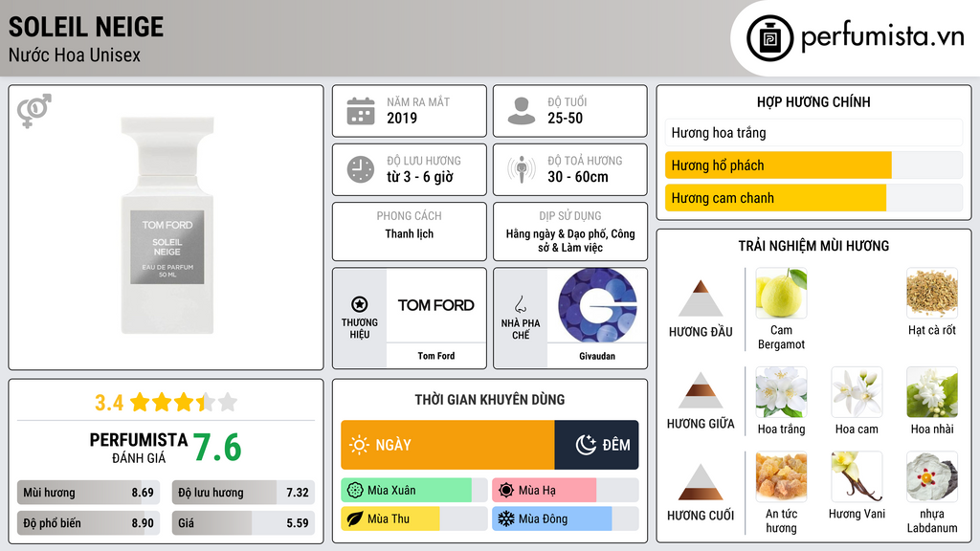Click the Hương cuối pyramid icon

701,482
